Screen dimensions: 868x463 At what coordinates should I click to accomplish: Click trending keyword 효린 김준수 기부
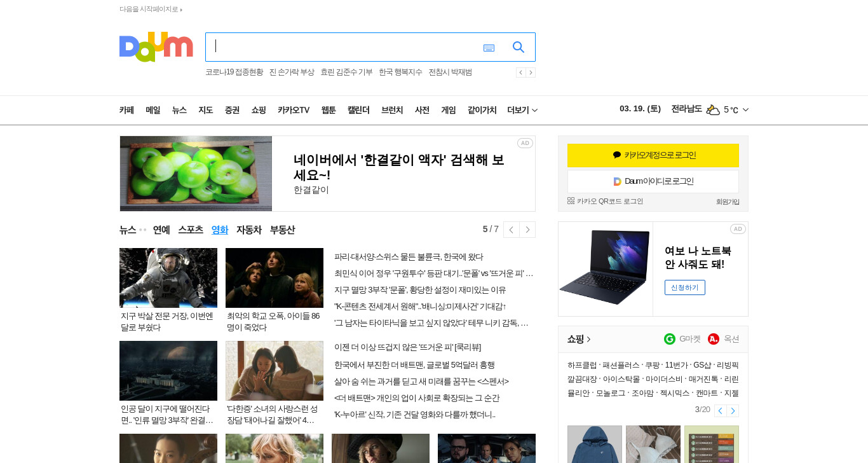(346, 73)
